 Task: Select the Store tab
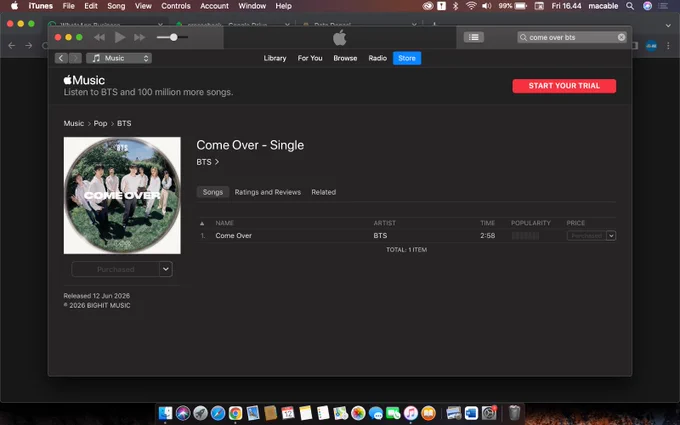(x=407, y=58)
